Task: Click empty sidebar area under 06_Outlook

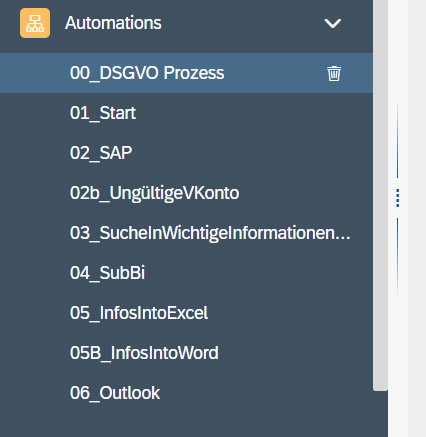Action: click(186, 425)
